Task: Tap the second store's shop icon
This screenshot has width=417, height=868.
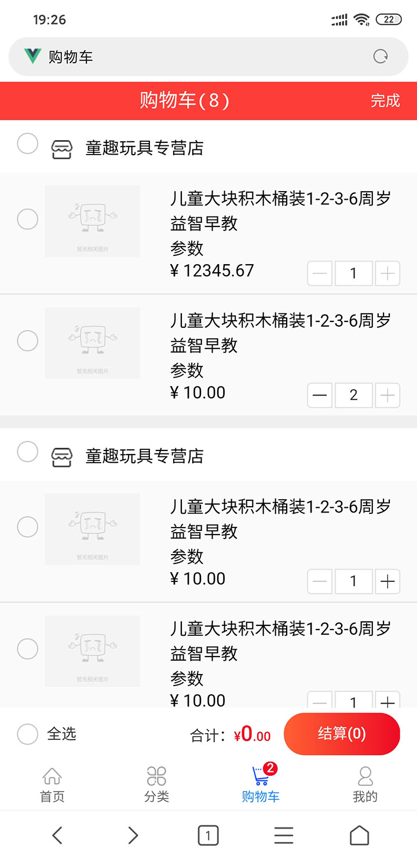Action: [x=61, y=457]
